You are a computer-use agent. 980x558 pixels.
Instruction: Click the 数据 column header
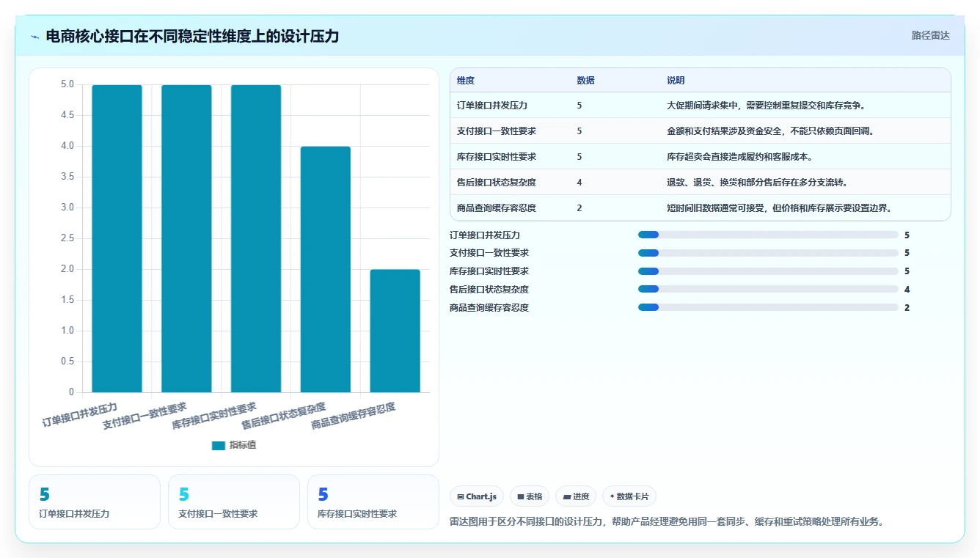tap(585, 81)
